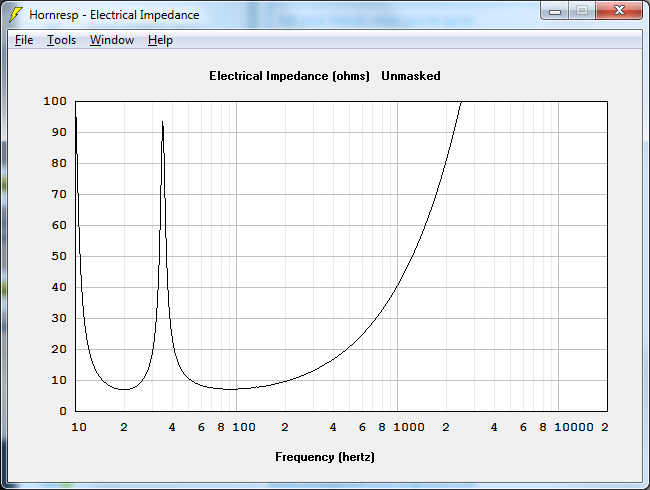The image size is (650, 490).
Task: Open the Help menu
Action: [x=160, y=40]
